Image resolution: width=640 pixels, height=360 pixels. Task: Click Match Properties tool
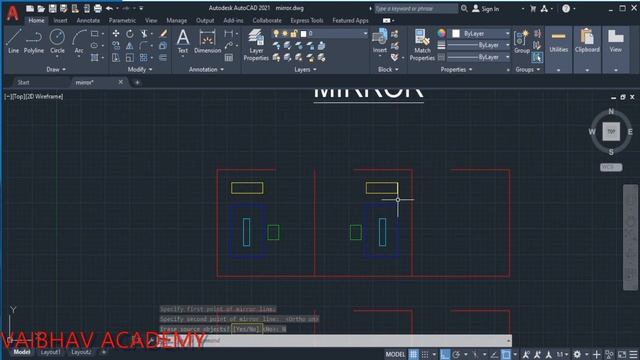point(422,45)
